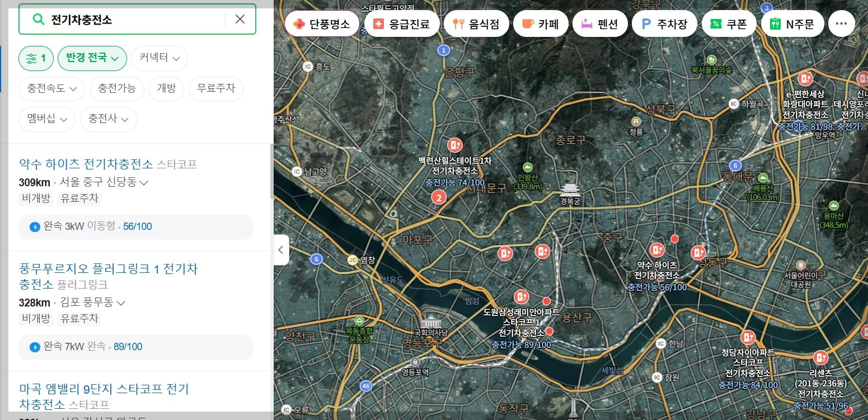The height and width of the screenshot is (420, 868).
Task: Click the 용마산 mountain icon
Action: [x=834, y=205]
